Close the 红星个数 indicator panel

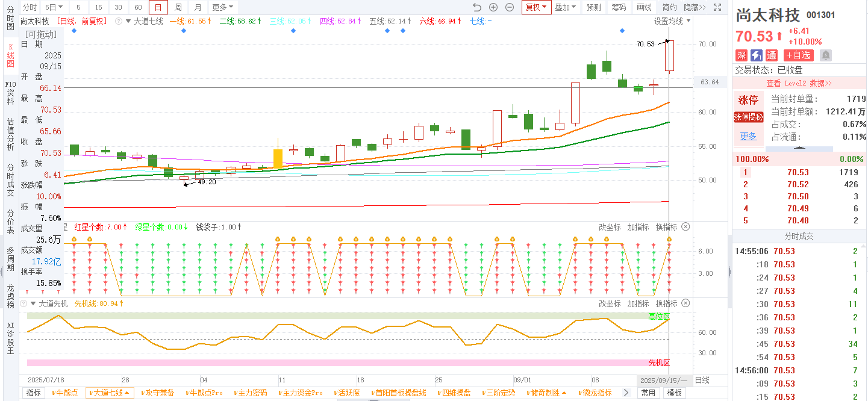pyautogui.click(x=685, y=227)
